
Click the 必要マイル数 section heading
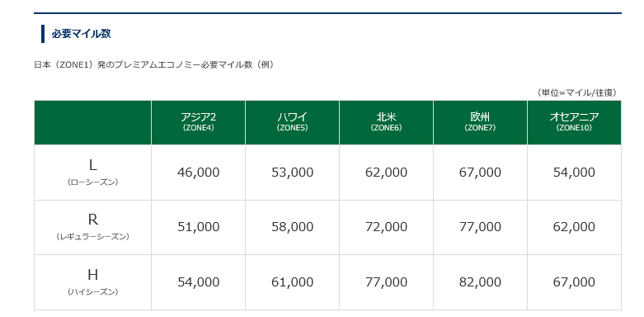click(81, 34)
